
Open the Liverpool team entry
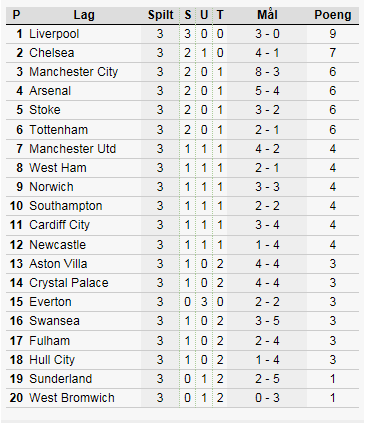[x=54, y=34]
